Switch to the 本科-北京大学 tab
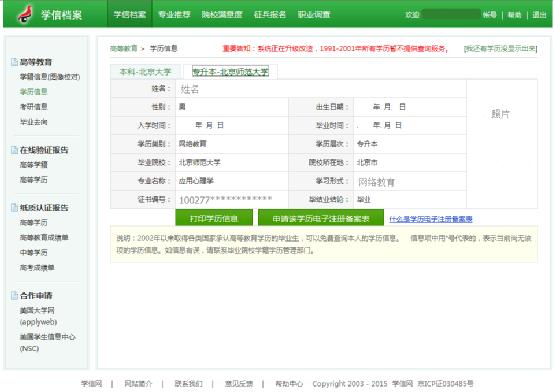554x392 pixels. click(x=146, y=72)
